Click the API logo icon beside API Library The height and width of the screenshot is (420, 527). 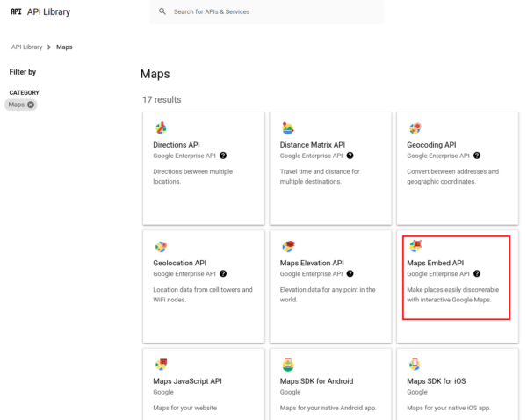16,11
